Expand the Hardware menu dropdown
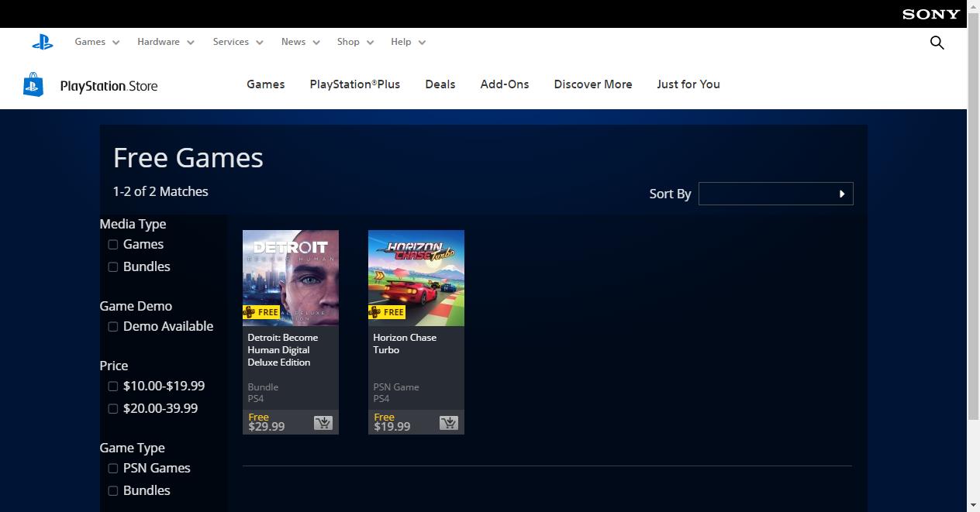 point(166,42)
